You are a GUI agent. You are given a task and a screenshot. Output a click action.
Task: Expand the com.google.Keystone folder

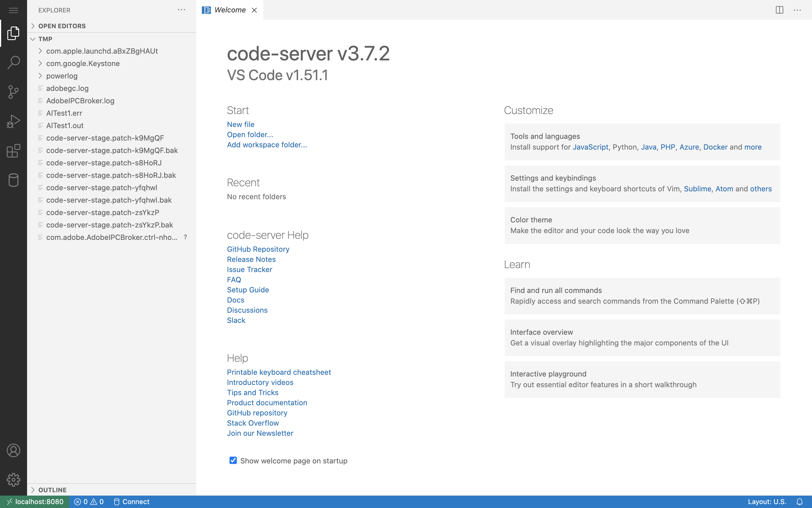112,63
